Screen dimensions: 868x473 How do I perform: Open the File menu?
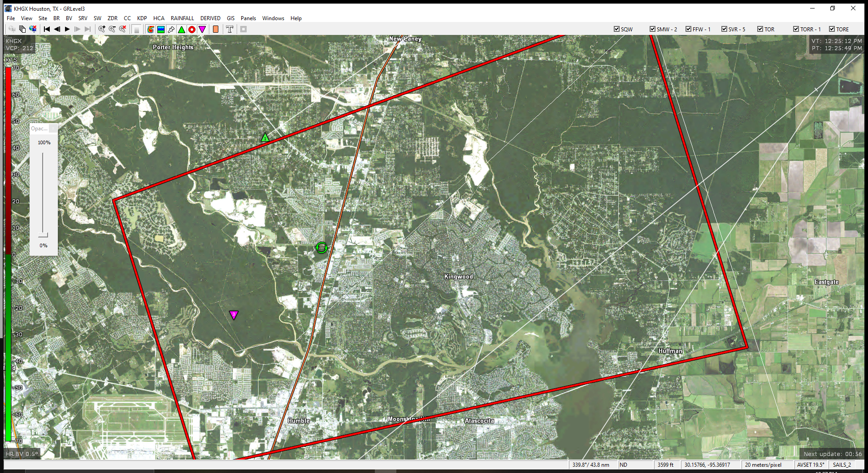point(11,18)
